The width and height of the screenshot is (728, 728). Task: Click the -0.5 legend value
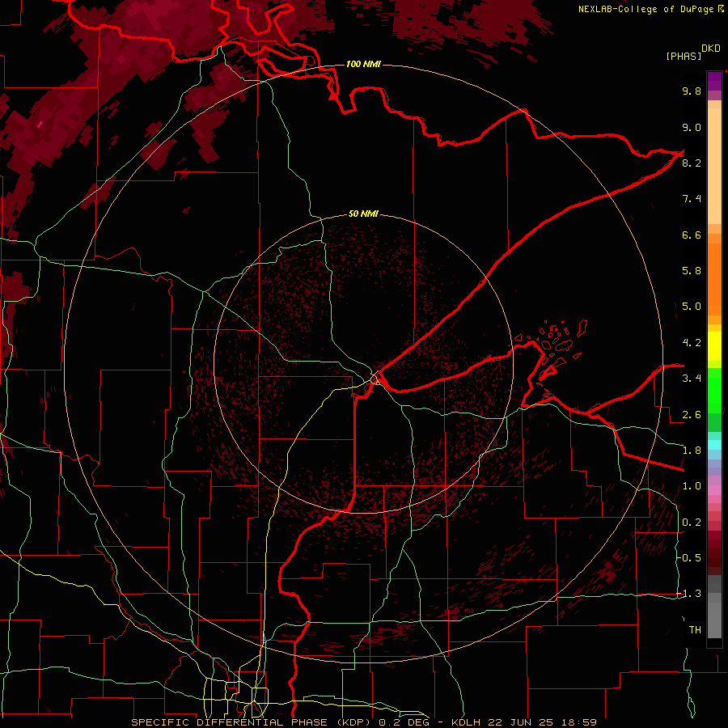pyautogui.click(x=689, y=558)
